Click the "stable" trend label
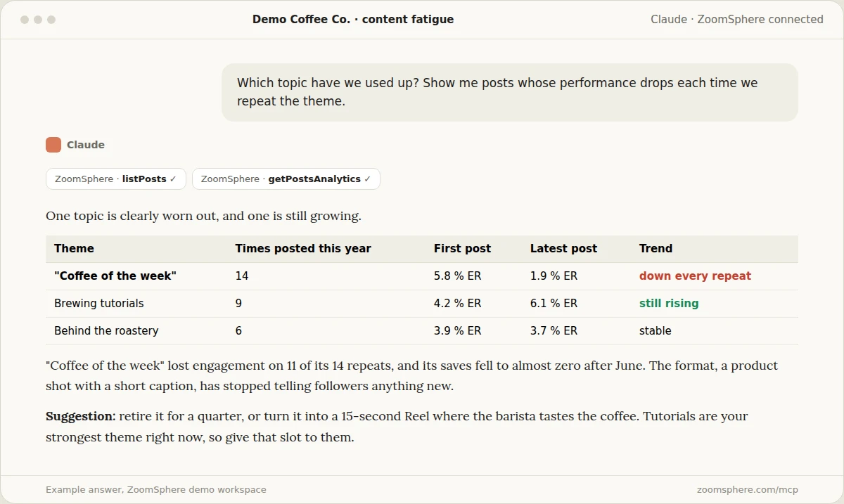The width and height of the screenshot is (844, 504). (656, 331)
